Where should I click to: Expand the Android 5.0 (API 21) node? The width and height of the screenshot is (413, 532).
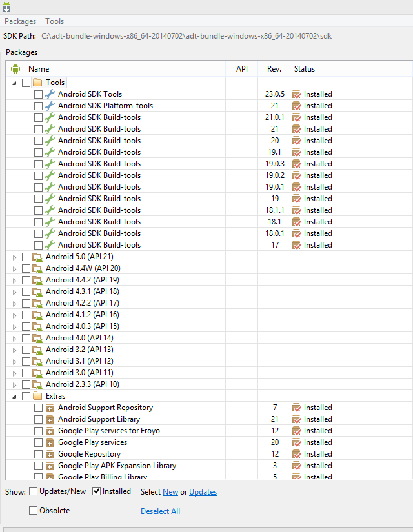(x=14, y=257)
